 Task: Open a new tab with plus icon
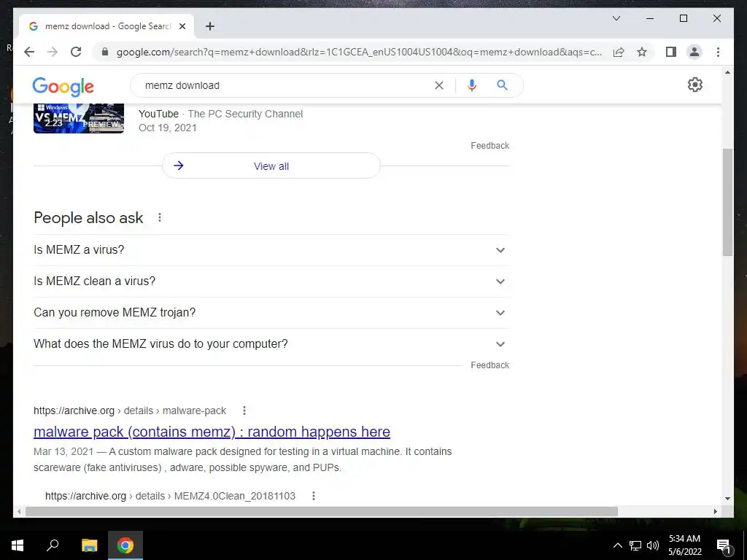(209, 26)
